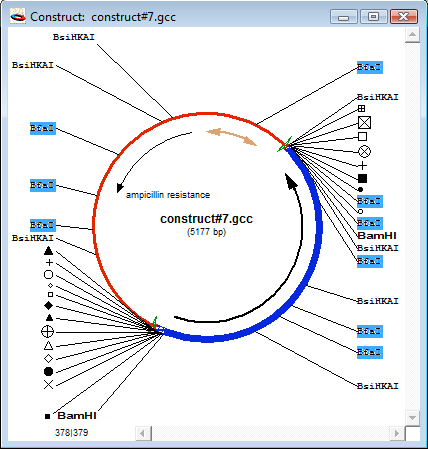Click the circled-plus marker symbol on left
This screenshot has width=428, height=449.
pos(47,332)
